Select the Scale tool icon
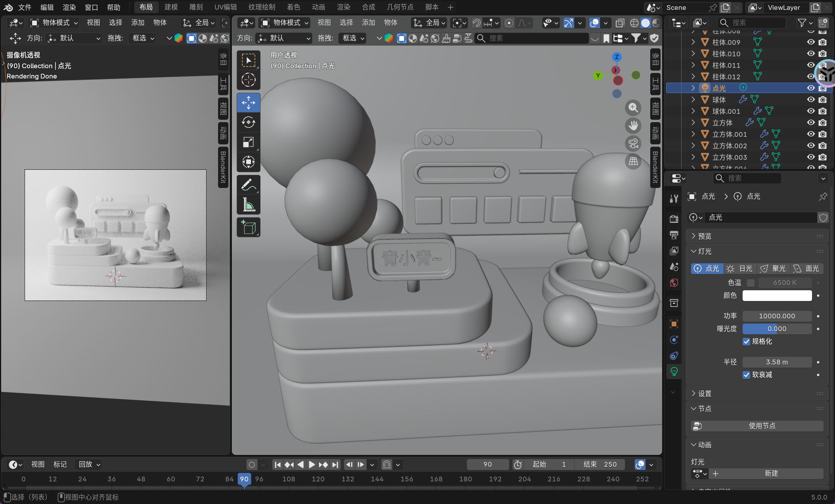This screenshot has width=835, height=504. (x=249, y=142)
